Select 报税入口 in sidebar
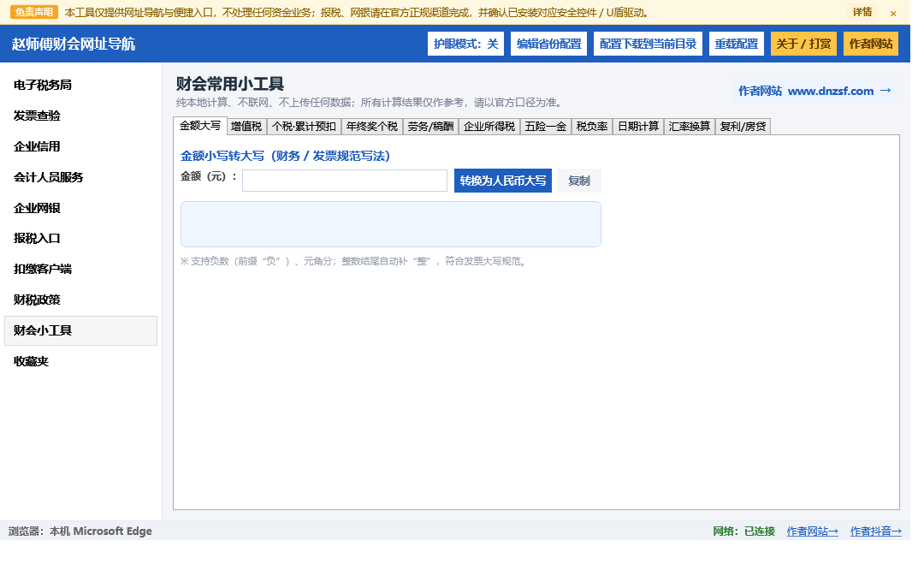The height and width of the screenshot is (582, 924). coord(80,238)
